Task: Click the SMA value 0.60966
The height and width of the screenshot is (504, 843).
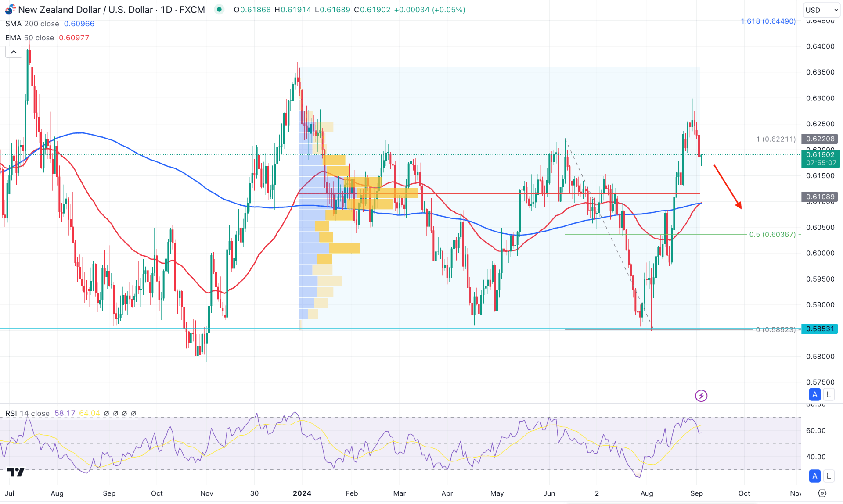Action: point(79,24)
